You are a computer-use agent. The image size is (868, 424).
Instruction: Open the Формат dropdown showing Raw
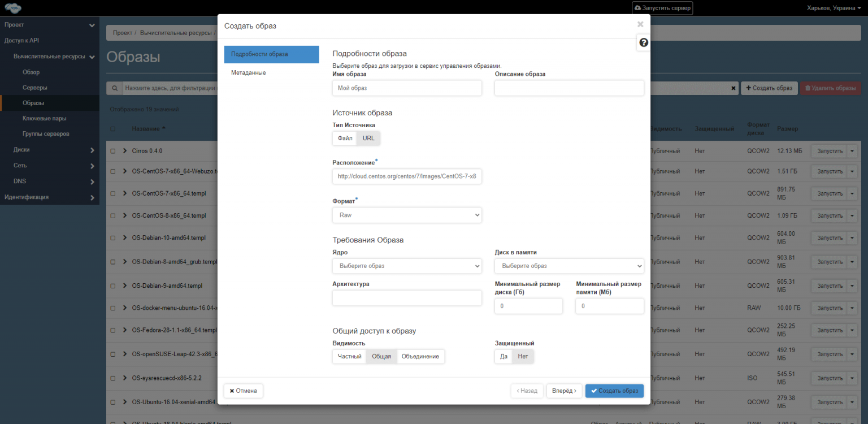point(407,215)
